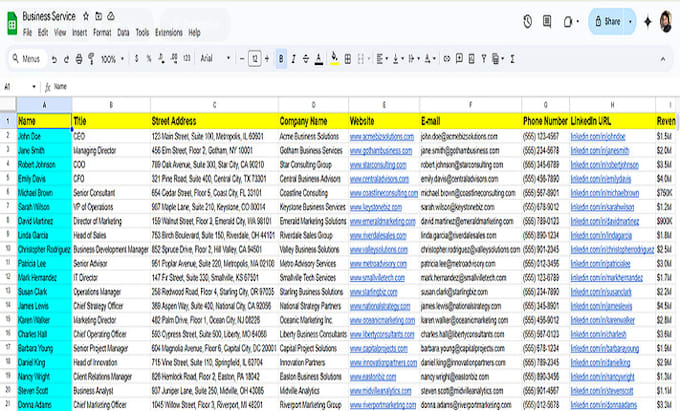This screenshot has width=680, height=411.
Task: Format as percent
Action: coord(149,59)
